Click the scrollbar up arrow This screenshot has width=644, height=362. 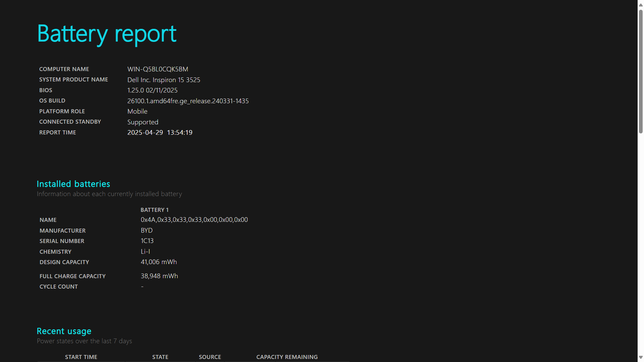click(x=641, y=5)
